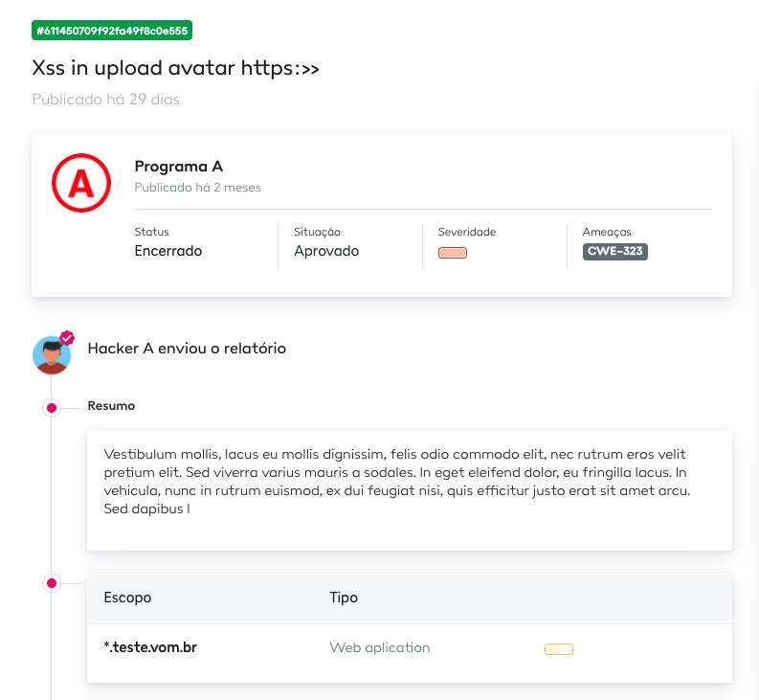The width and height of the screenshot is (759, 700).
Task: Click the yellow severity pill in scope row
Action: [558, 649]
